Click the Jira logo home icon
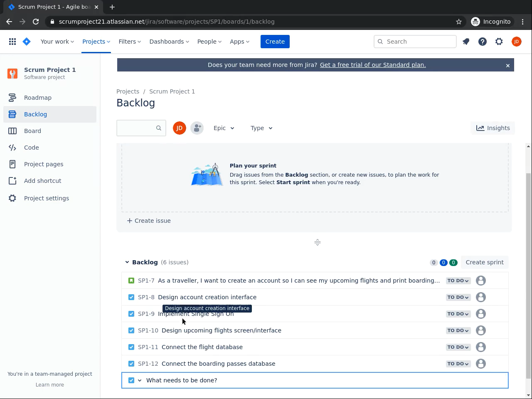Screen dimensions: 532x399 (x=27, y=42)
